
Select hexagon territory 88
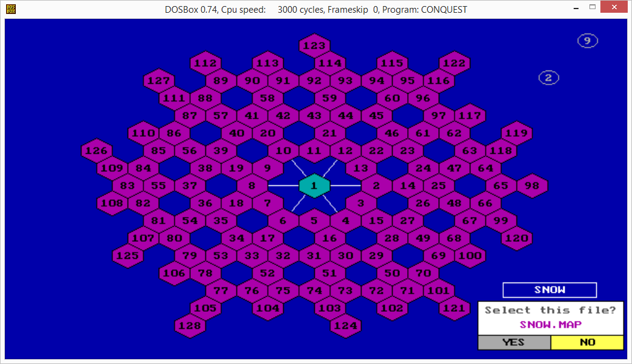(205, 98)
